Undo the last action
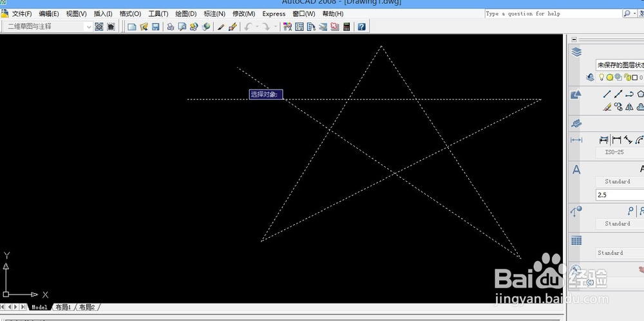Image resolution: width=644 pixels, height=321 pixels. click(248, 26)
